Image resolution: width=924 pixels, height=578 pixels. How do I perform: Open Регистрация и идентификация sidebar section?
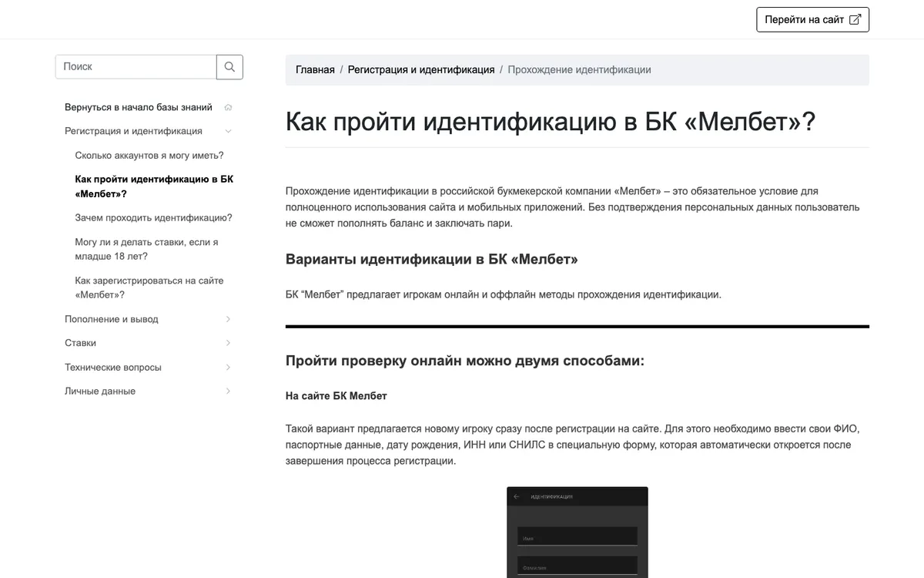133,131
